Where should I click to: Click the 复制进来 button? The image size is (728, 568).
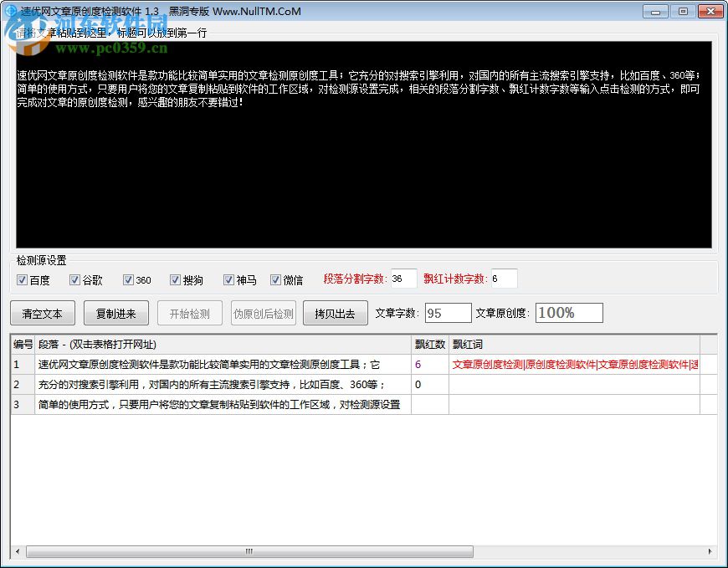(x=116, y=313)
